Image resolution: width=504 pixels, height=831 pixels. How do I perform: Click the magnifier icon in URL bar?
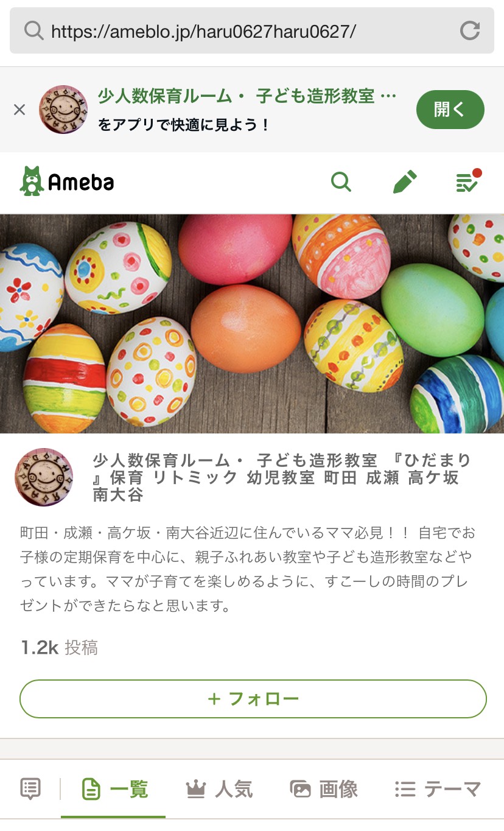[33, 30]
